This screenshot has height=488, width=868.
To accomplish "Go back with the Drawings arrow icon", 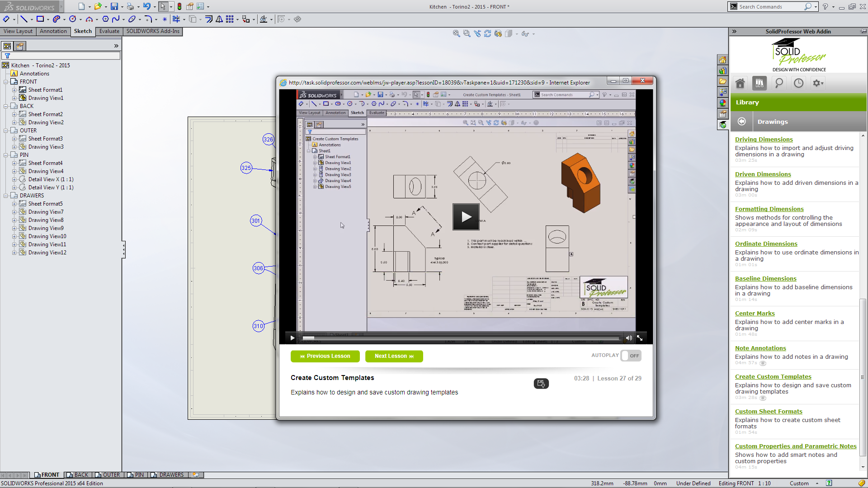I will coord(742,122).
